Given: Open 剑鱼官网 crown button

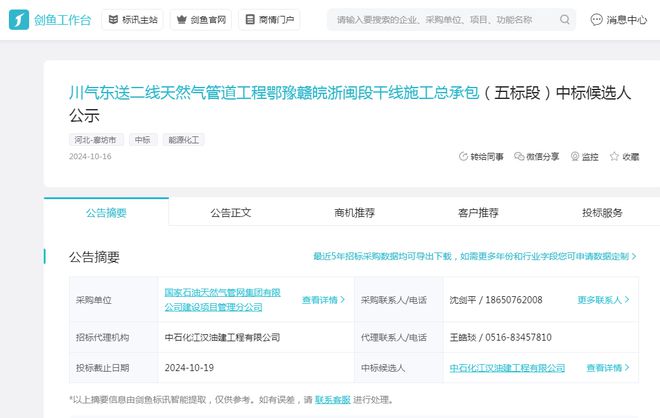Looking at the screenshot, I should click(x=201, y=19).
